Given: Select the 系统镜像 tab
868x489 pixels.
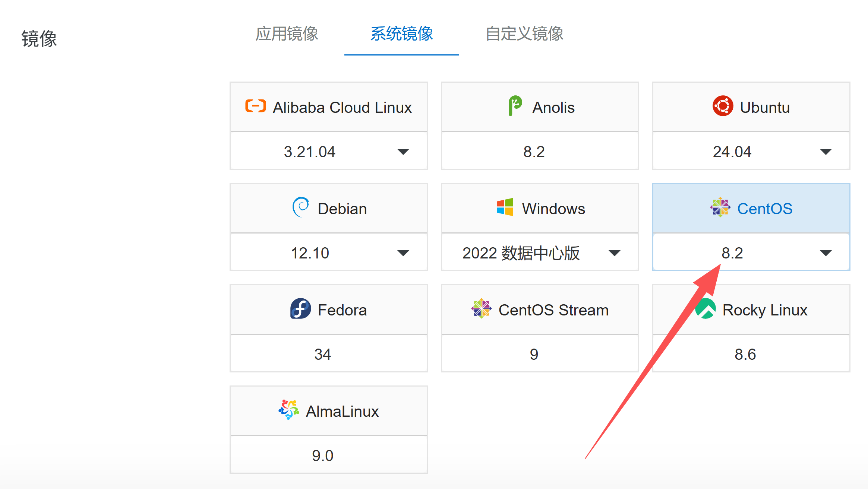Looking at the screenshot, I should [x=401, y=34].
